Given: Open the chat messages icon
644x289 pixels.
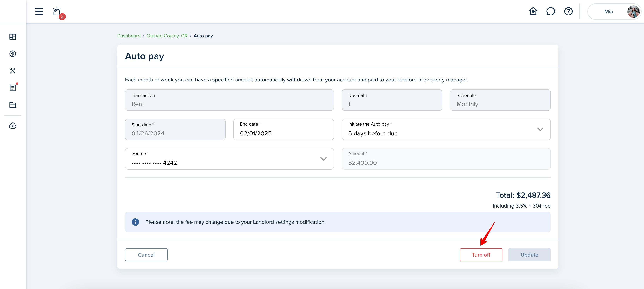Looking at the screenshot, I should point(551,11).
